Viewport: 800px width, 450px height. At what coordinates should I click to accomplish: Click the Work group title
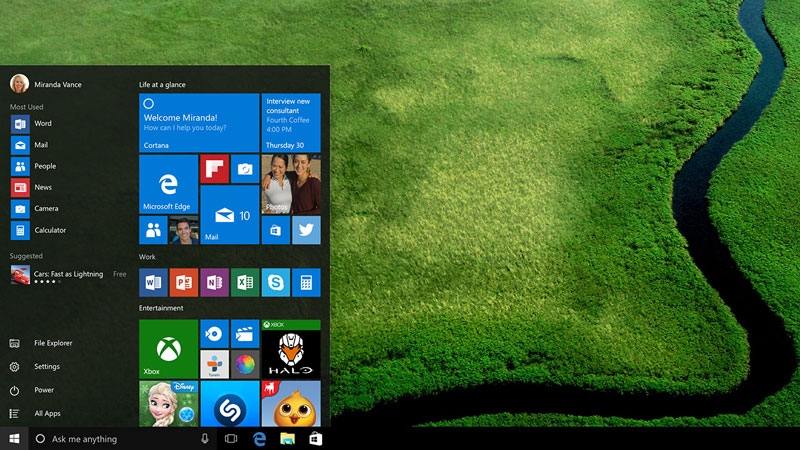click(147, 257)
